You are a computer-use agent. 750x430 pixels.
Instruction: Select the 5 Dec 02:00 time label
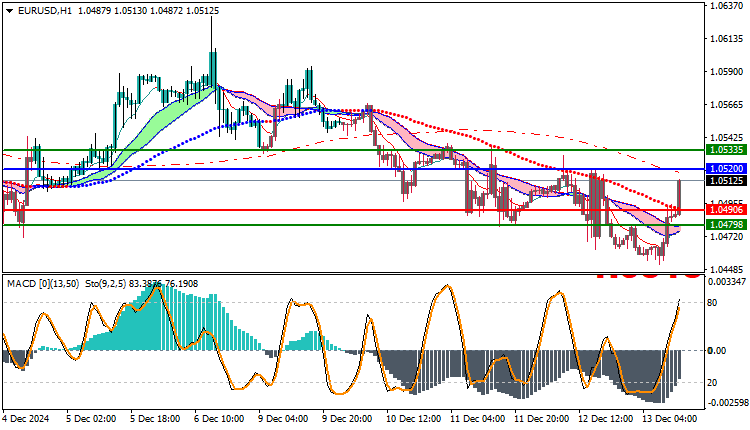[91, 419]
